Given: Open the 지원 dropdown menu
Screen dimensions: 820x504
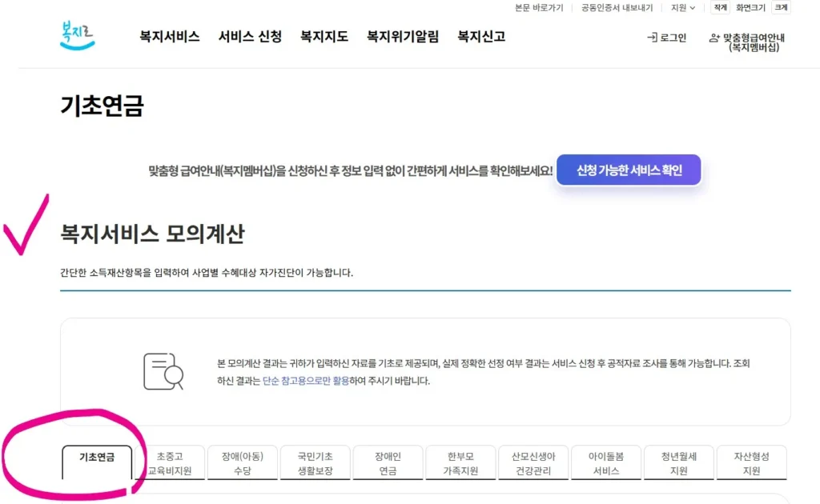Looking at the screenshot, I should click(685, 7).
